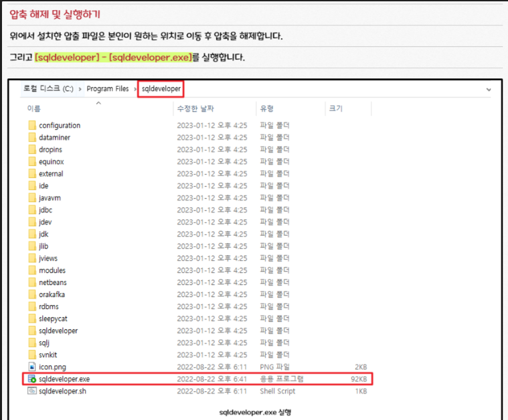Screen dimensions: 508x420
Task: Click the 2022-08-22 오후 6:41 date cell
Action: pyautogui.click(x=212, y=379)
